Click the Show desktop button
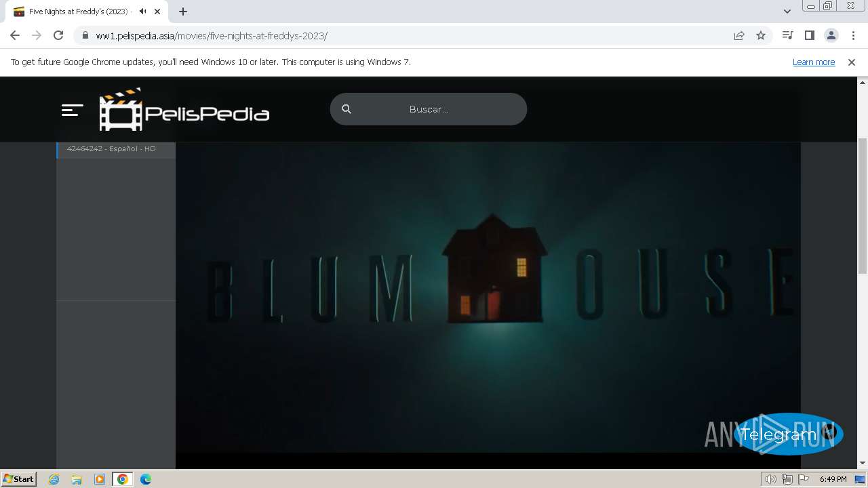The image size is (868, 488). [x=861, y=479]
